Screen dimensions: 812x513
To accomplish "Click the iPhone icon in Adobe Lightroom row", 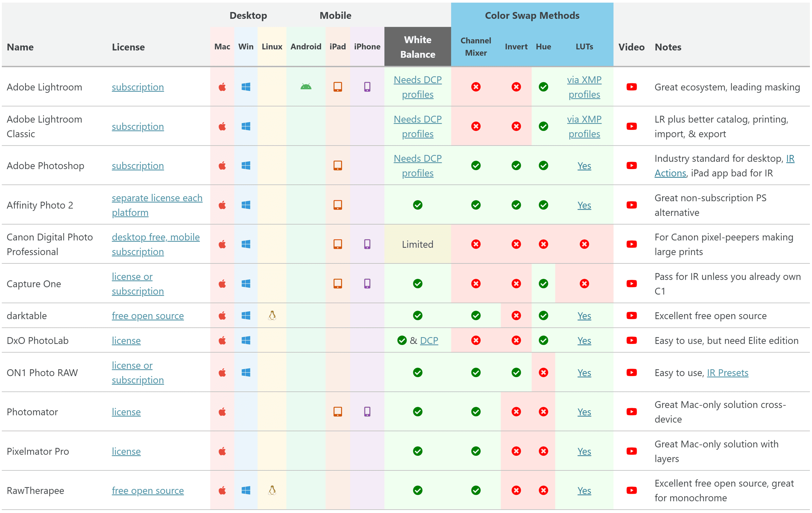I will click(367, 87).
